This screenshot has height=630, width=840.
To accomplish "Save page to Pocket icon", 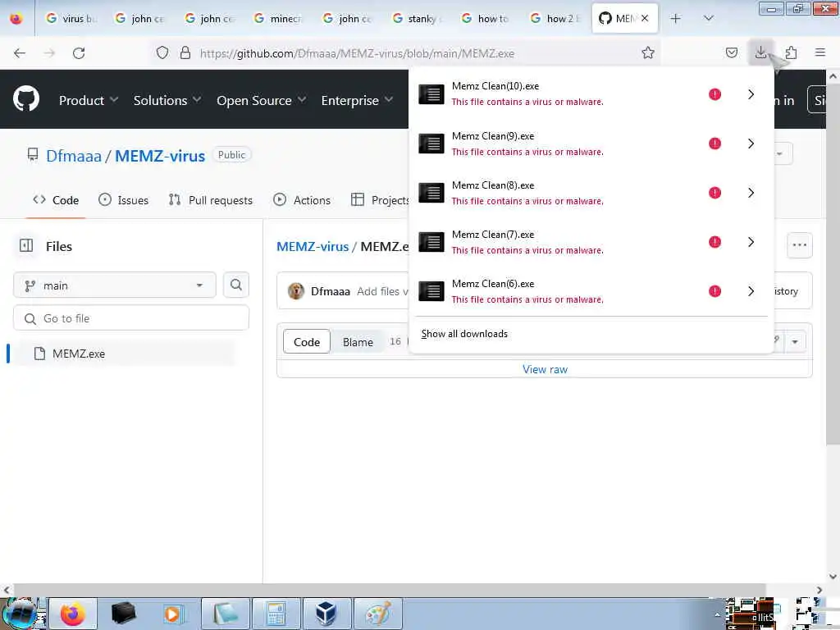I will tap(731, 52).
